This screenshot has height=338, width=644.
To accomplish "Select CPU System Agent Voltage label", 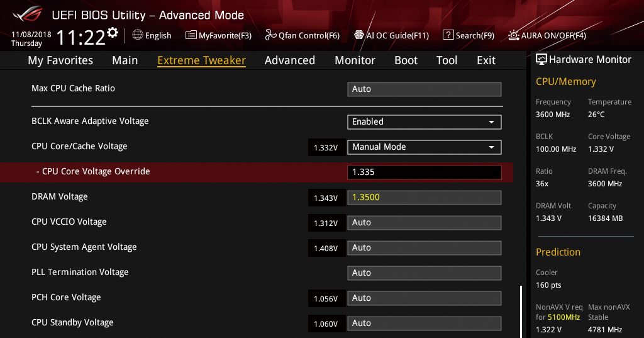I will tap(84, 247).
